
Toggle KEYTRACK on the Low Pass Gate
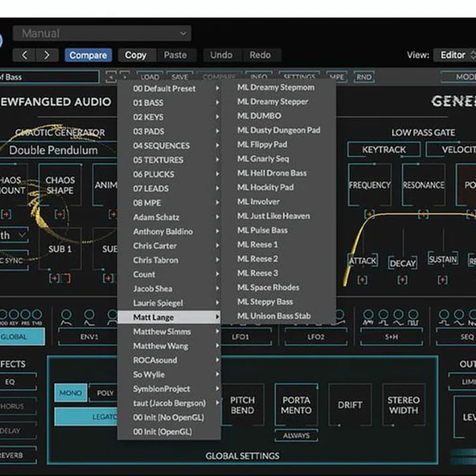click(x=383, y=149)
